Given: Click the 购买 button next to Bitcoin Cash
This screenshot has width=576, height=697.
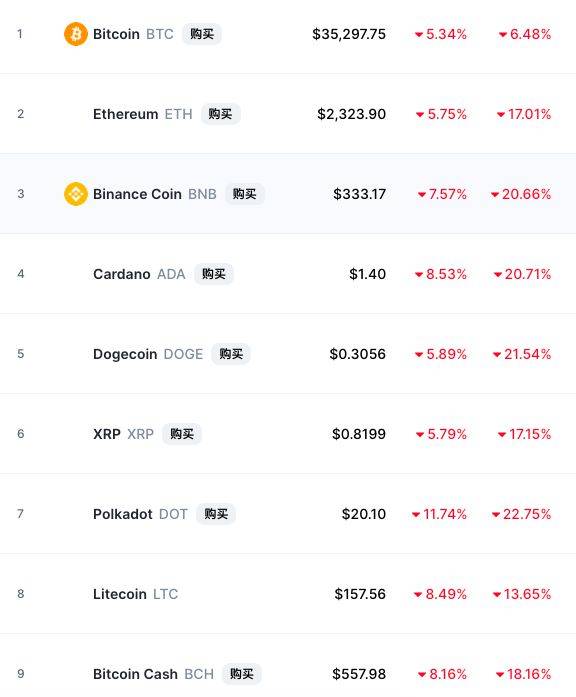Looking at the screenshot, I should 242,674.
